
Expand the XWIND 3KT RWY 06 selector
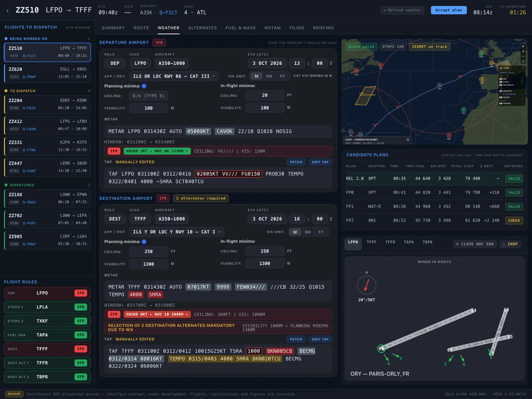[157, 151]
